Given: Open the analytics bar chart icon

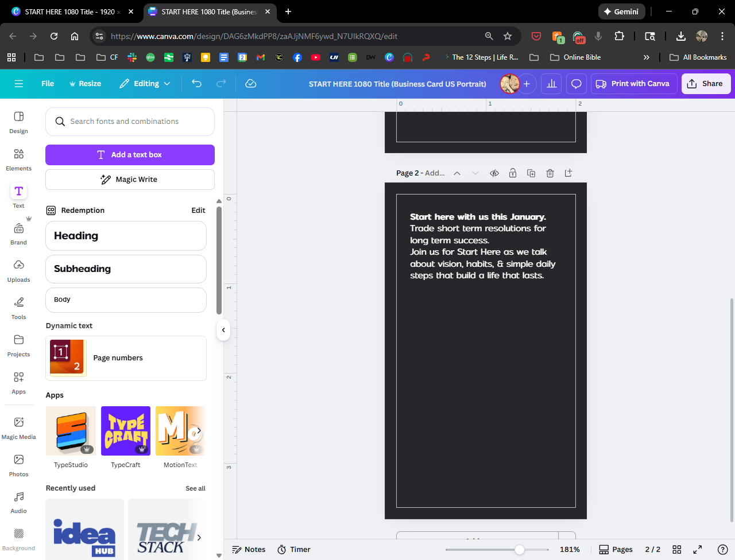Looking at the screenshot, I should click(x=551, y=84).
